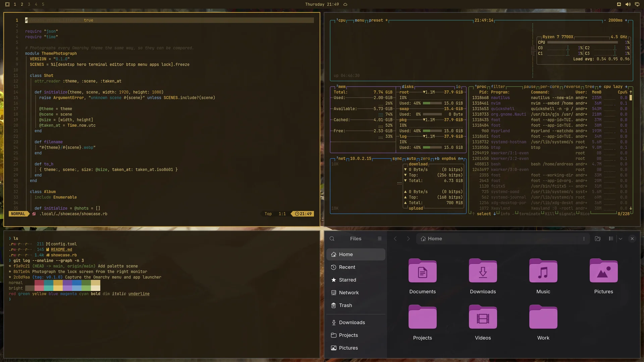Click the ruby file icon in nvim statusline

click(34, 214)
